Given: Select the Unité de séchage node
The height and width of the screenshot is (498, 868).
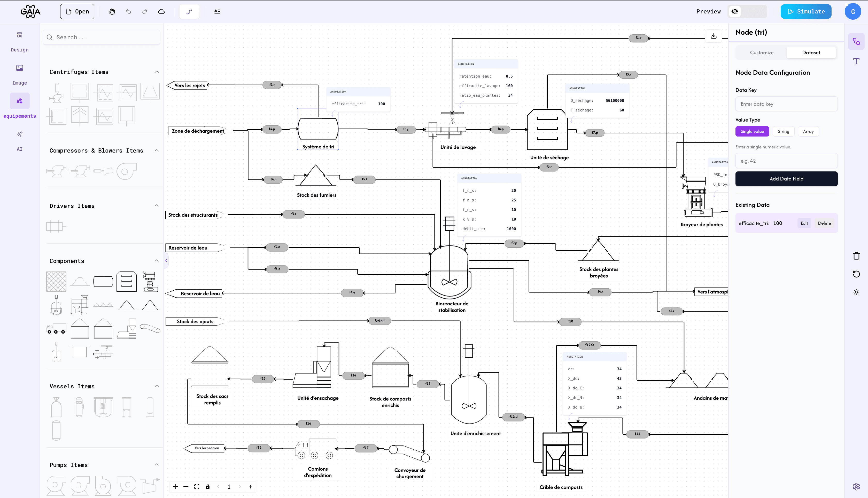Looking at the screenshot, I should (547, 130).
